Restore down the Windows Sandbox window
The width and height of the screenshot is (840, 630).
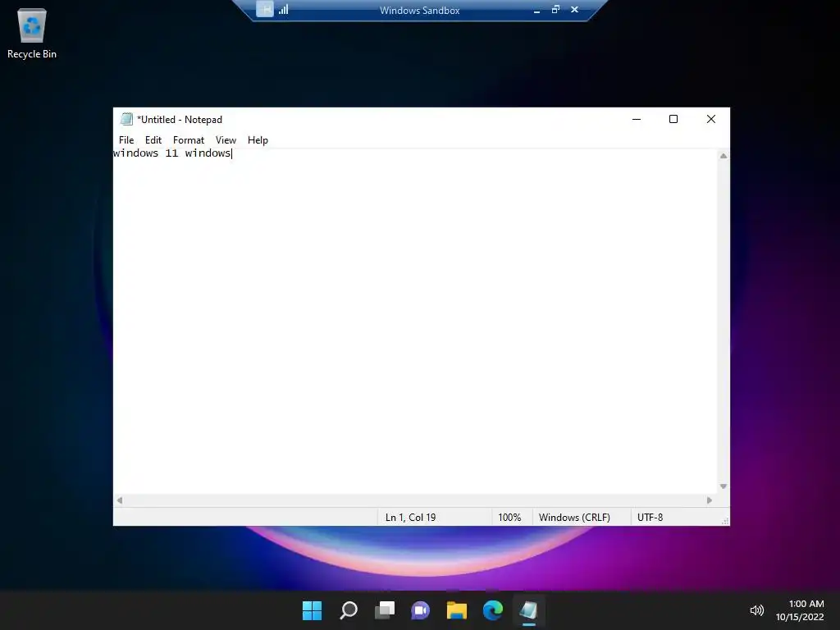click(x=555, y=10)
